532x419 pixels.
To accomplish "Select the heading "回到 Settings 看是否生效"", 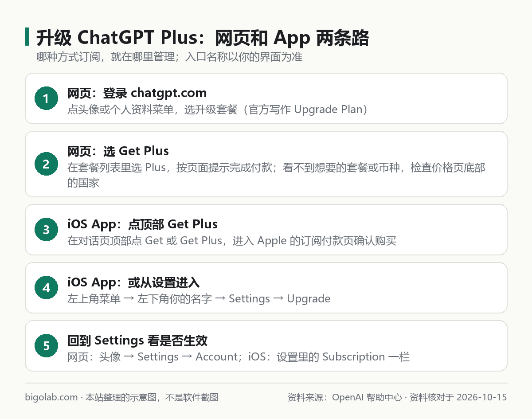I will point(137,341).
